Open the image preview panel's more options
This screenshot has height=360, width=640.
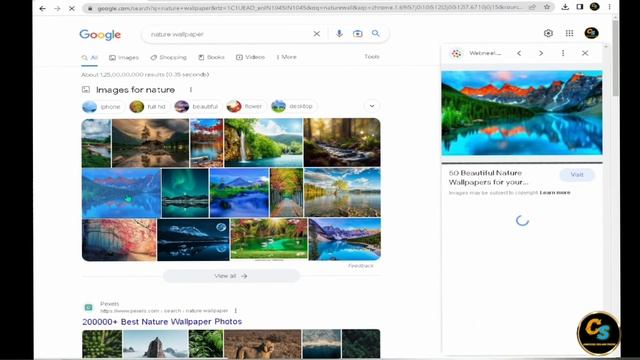(x=563, y=53)
